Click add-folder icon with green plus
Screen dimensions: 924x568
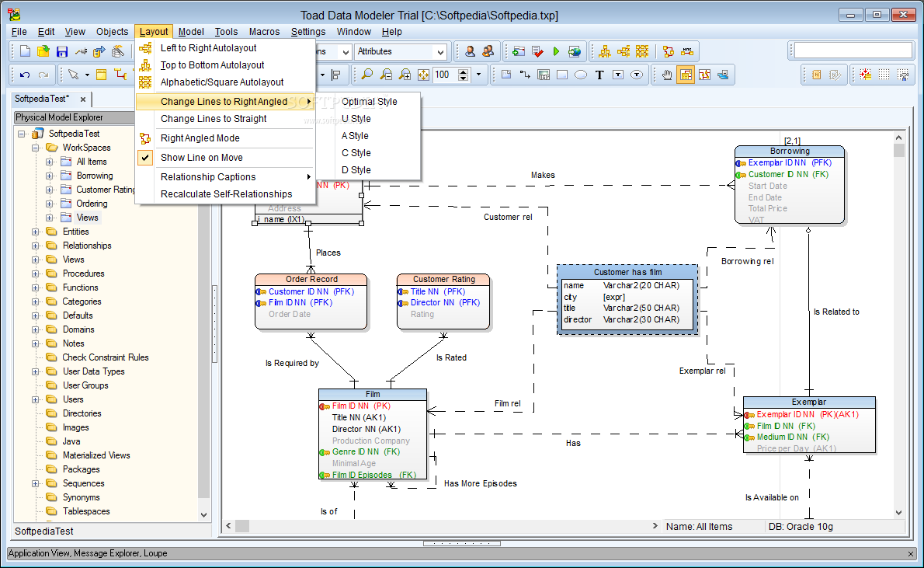tap(519, 51)
